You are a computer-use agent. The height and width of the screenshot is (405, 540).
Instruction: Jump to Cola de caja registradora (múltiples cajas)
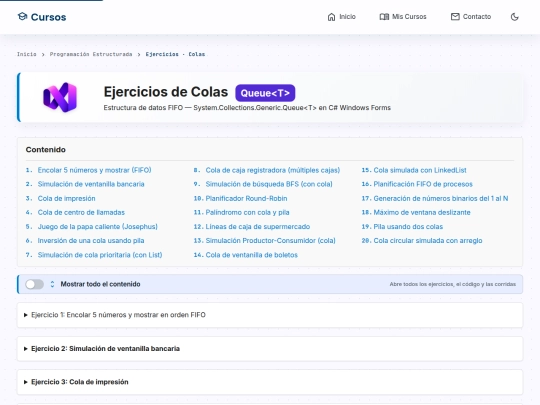(273, 170)
